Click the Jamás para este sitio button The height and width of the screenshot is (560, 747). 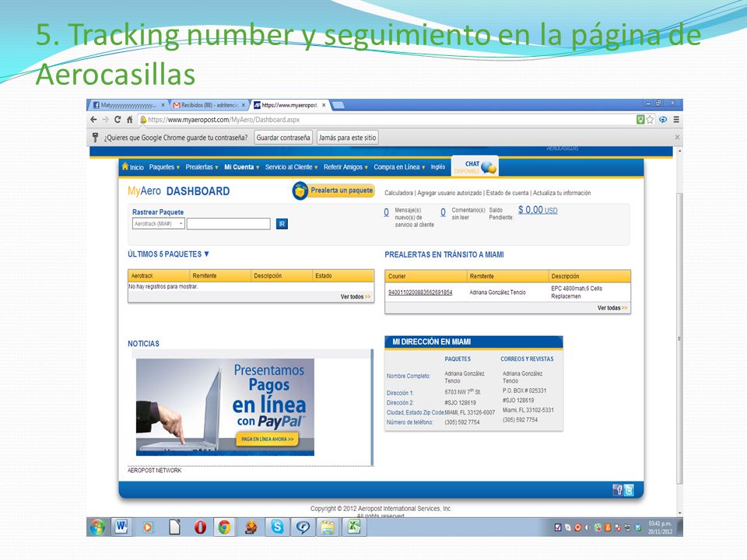[x=347, y=138]
